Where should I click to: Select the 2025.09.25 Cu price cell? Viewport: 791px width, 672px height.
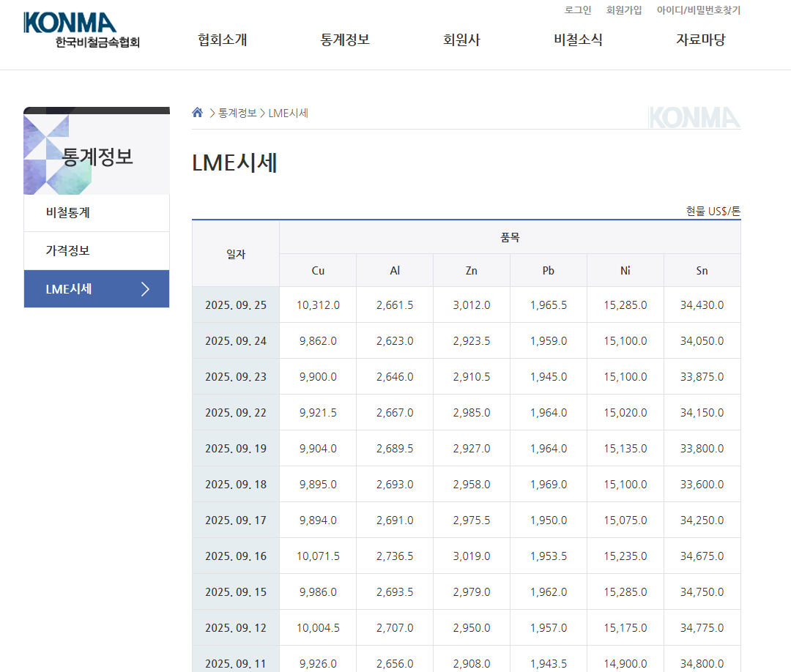pos(318,305)
